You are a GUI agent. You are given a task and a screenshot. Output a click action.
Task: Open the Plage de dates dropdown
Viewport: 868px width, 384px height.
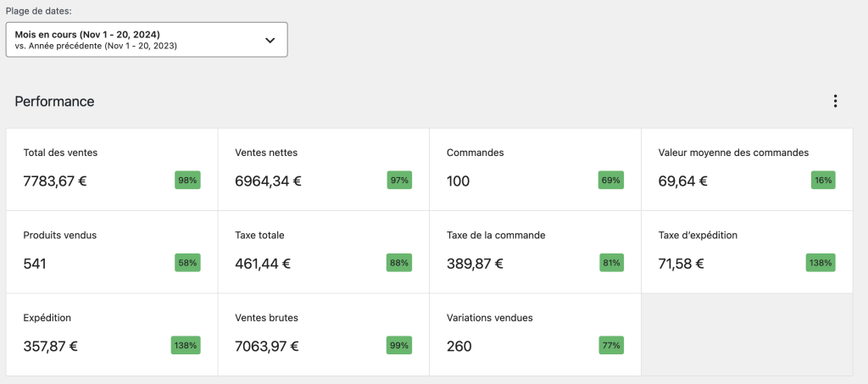[x=147, y=40]
